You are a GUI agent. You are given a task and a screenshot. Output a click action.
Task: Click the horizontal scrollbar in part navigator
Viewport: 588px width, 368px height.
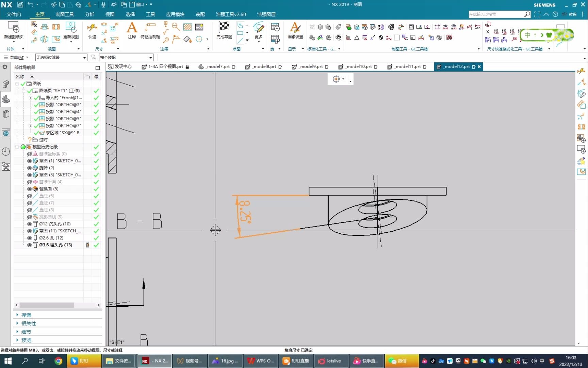click(x=47, y=305)
